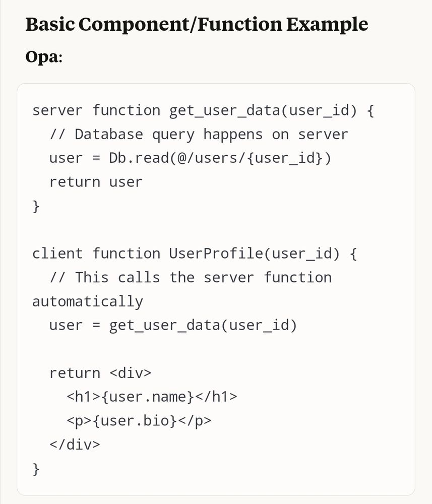Viewport: 432px width, 504px height.
Task: Click the line "user = get_user_data(user_id)"
Action: tap(173, 325)
